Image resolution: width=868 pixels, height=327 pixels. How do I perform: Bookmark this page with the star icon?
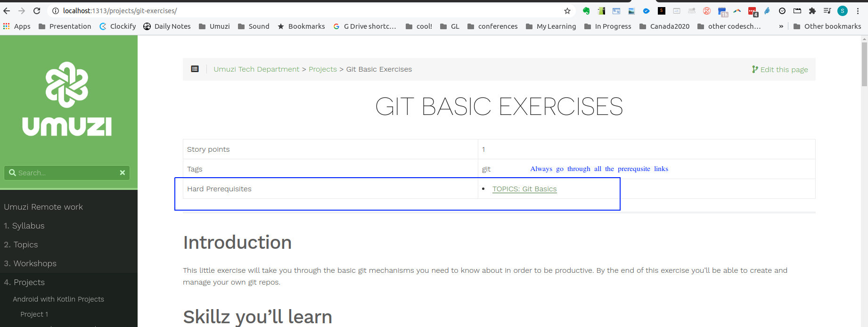pyautogui.click(x=567, y=11)
